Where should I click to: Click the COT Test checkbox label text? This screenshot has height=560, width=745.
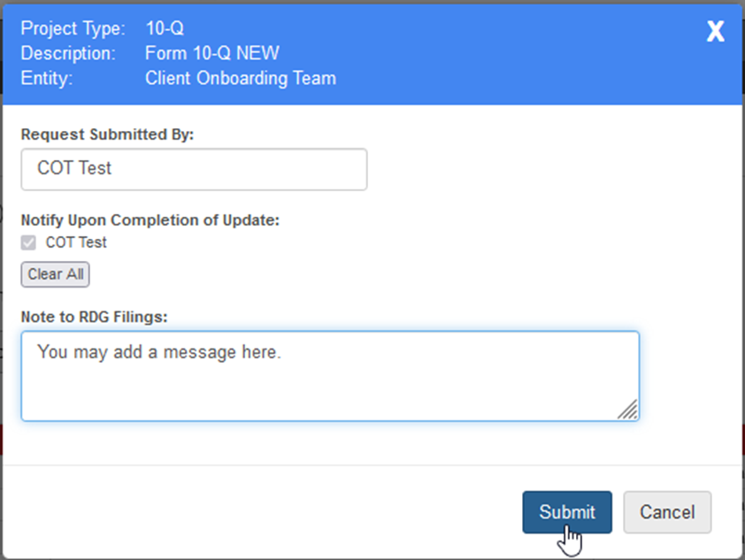click(76, 243)
